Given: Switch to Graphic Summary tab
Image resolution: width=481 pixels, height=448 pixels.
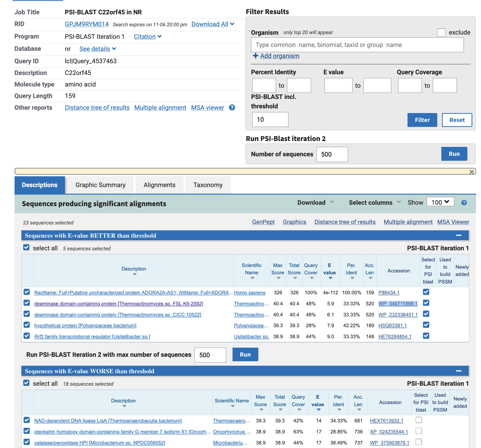Looking at the screenshot, I should 101,185.
